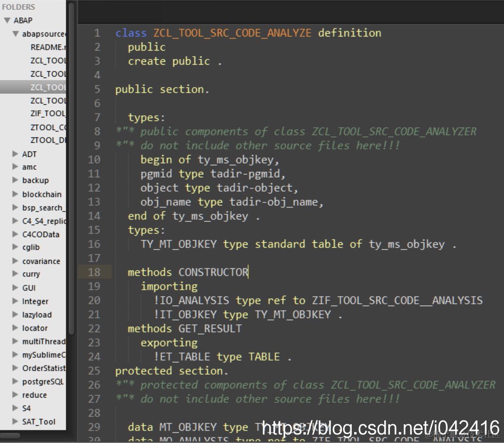Click 'pgmid type tadir-pgmid,' line
The image size is (504, 443).
pyautogui.click(x=213, y=174)
